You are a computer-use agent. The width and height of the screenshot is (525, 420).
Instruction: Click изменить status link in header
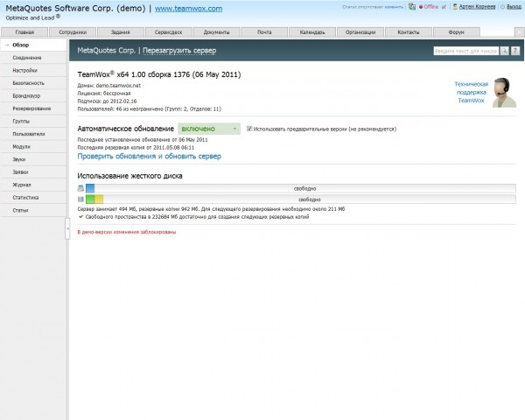[395, 7]
